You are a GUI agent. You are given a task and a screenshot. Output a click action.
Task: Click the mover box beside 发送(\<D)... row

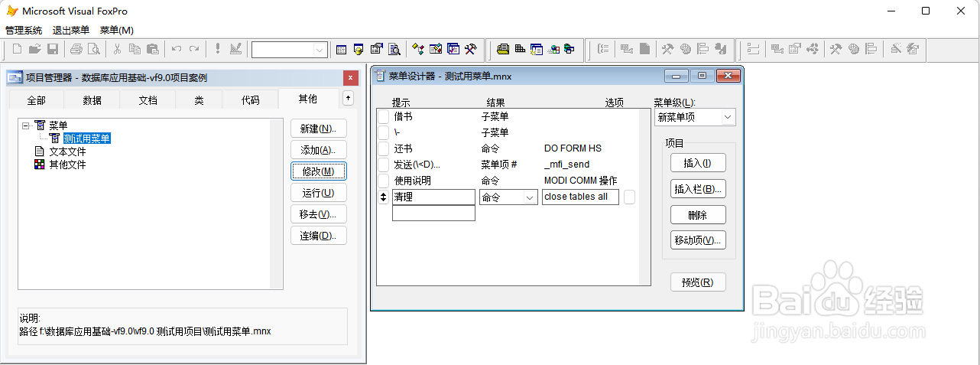(384, 165)
